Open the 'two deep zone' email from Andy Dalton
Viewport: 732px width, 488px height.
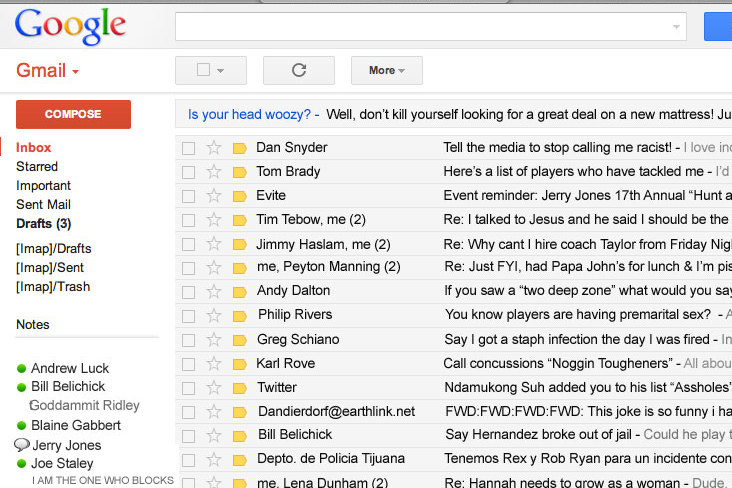[x=588, y=290]
